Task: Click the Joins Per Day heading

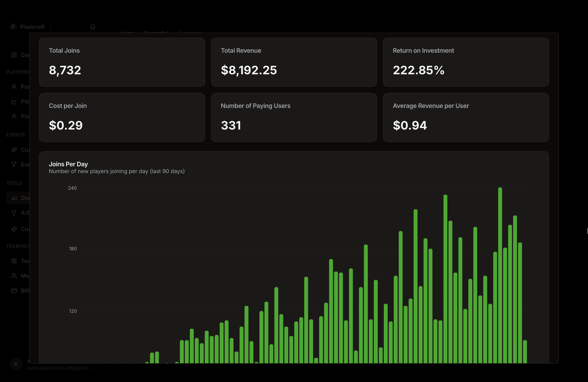Action: tap(68, 164)
